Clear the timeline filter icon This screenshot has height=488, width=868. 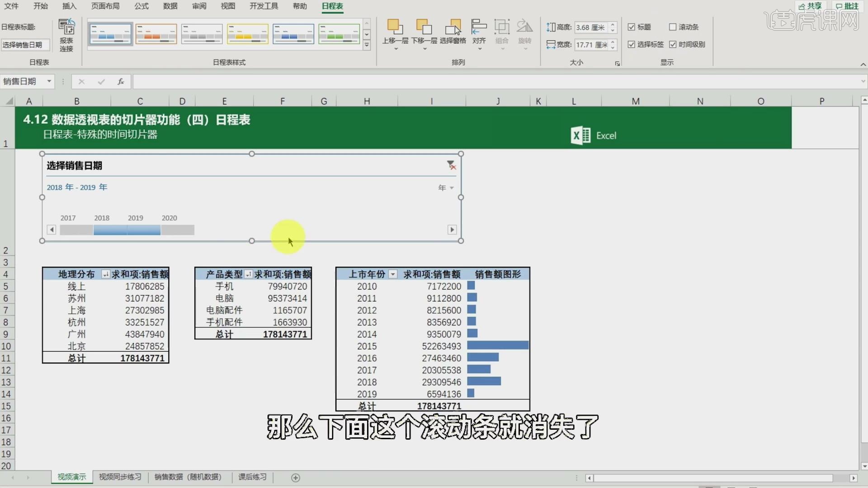coord(451,165)
